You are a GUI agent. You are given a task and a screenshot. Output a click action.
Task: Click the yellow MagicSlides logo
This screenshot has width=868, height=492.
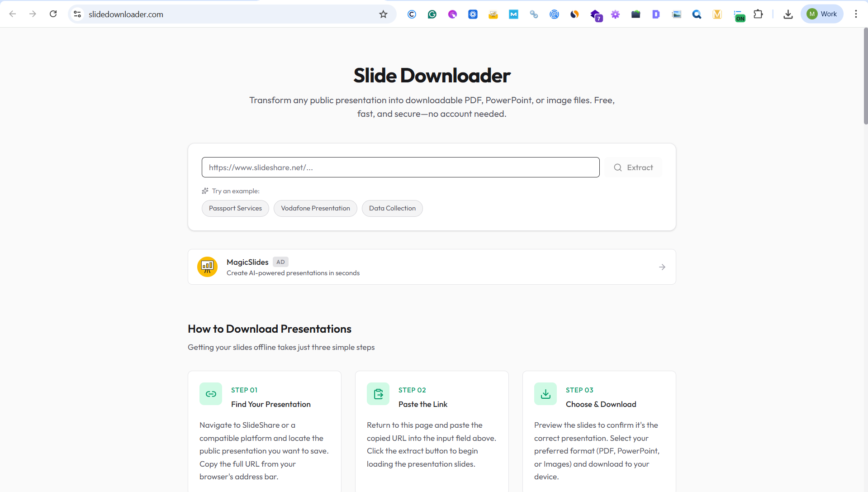pyautogui.click(x=207, y=267)
